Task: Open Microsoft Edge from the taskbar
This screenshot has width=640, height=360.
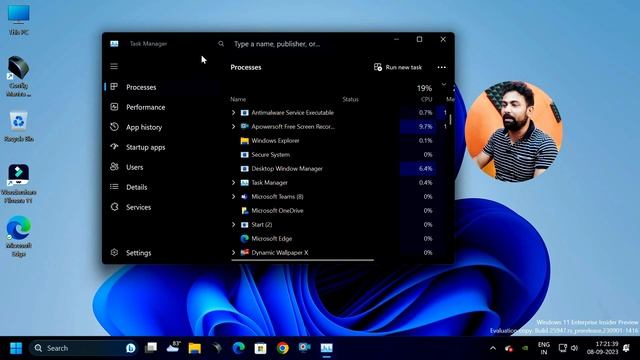Action: coord(238,348)
